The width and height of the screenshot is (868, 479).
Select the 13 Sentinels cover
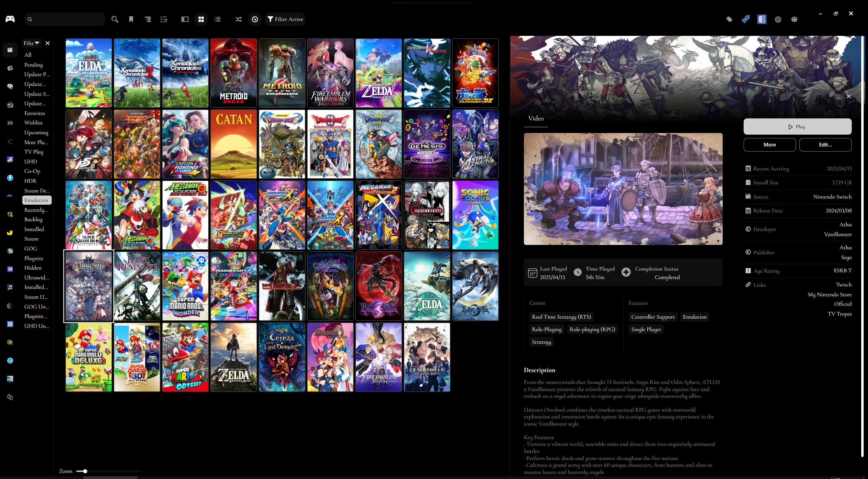tap(427, 357)
